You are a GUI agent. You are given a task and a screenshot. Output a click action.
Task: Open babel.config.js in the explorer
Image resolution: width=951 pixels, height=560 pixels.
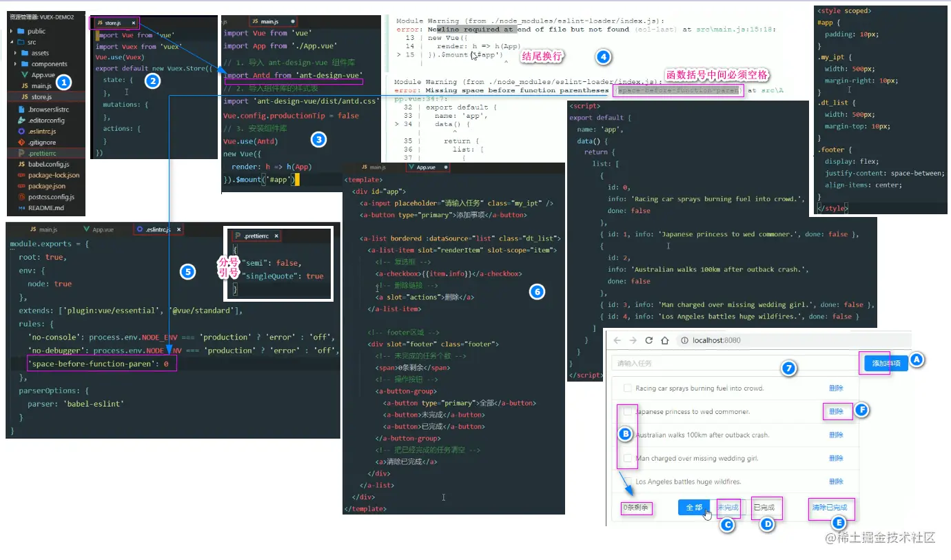[x=49, y=164]
